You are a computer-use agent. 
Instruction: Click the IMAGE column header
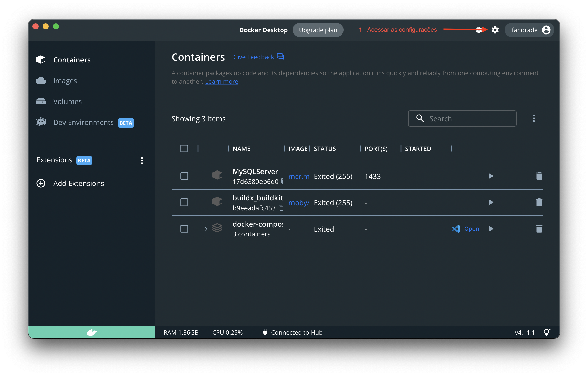(298, 149)
